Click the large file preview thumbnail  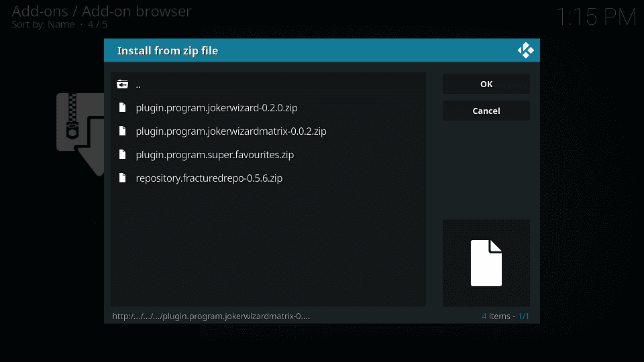click(486, 263)
